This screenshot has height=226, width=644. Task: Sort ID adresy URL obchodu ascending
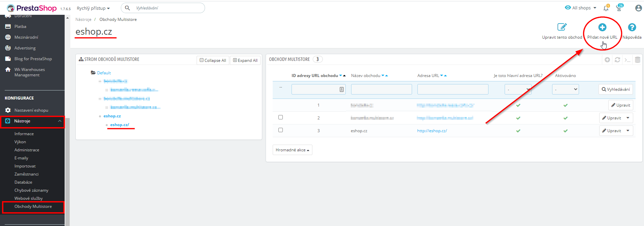pyautogui.click(x=344, y=76)
